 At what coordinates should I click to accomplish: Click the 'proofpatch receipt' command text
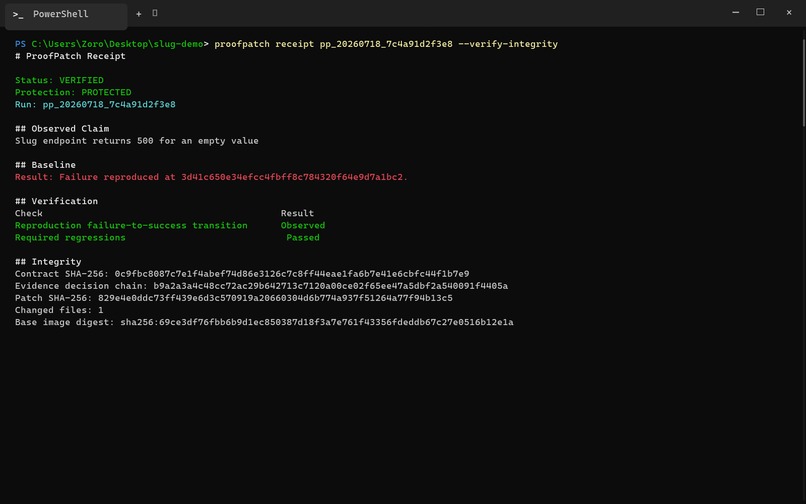click(264, 44)
